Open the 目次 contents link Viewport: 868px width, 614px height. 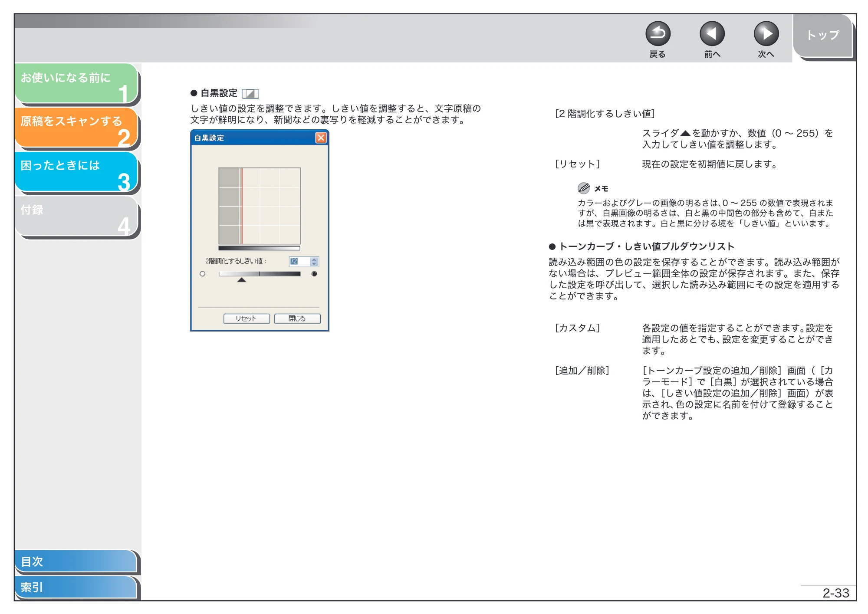point(76,561)
